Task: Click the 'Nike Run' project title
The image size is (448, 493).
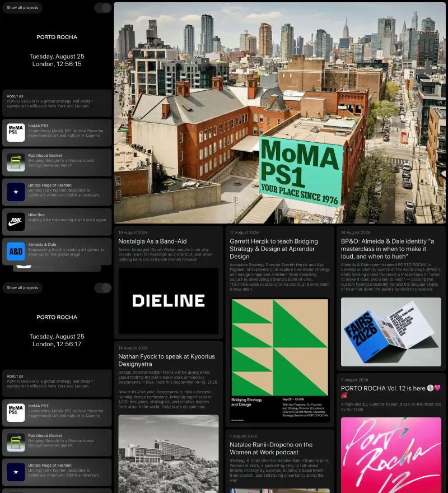Action: tap(36, 215)
